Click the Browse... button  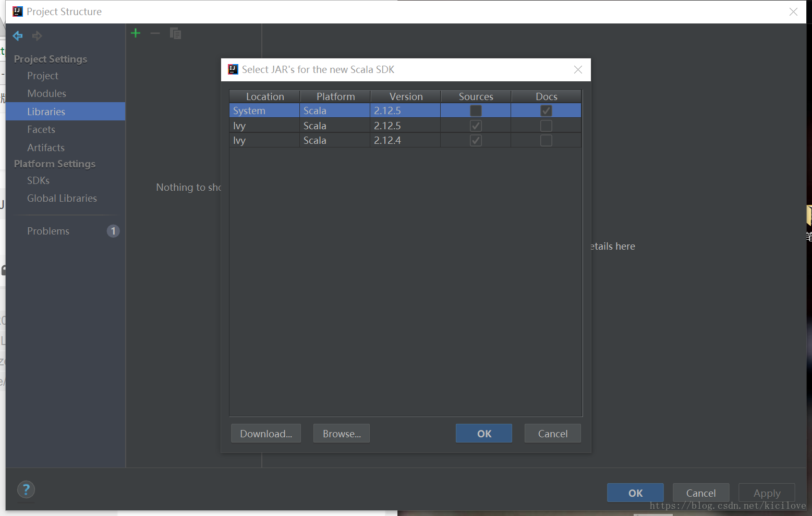pos(342,434)
